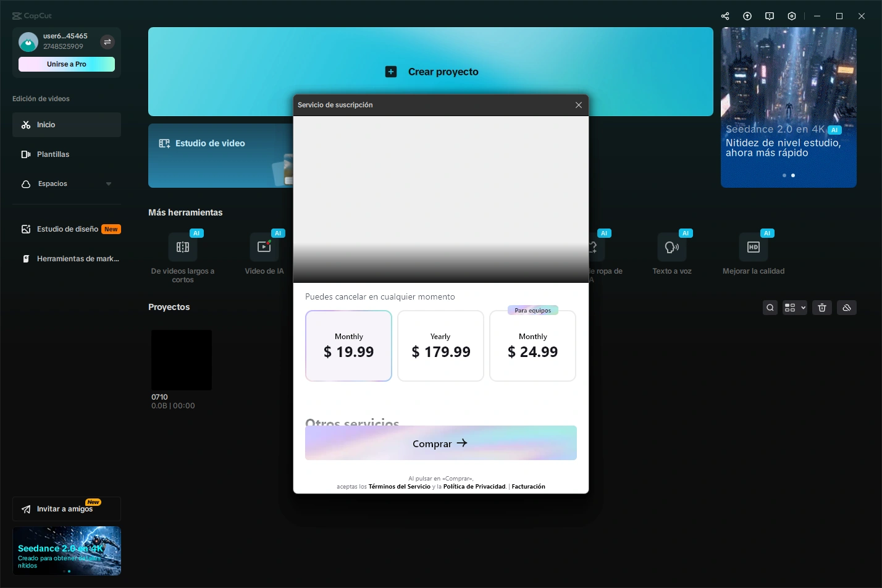Open the hexagon settings icon
This screenshot has height=588, width=882.
[x=792, y=16]
